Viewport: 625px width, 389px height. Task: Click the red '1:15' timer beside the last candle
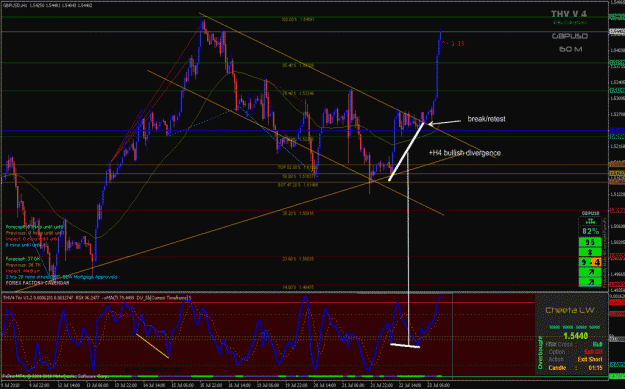pyautogui.click(x=458, y=44)
